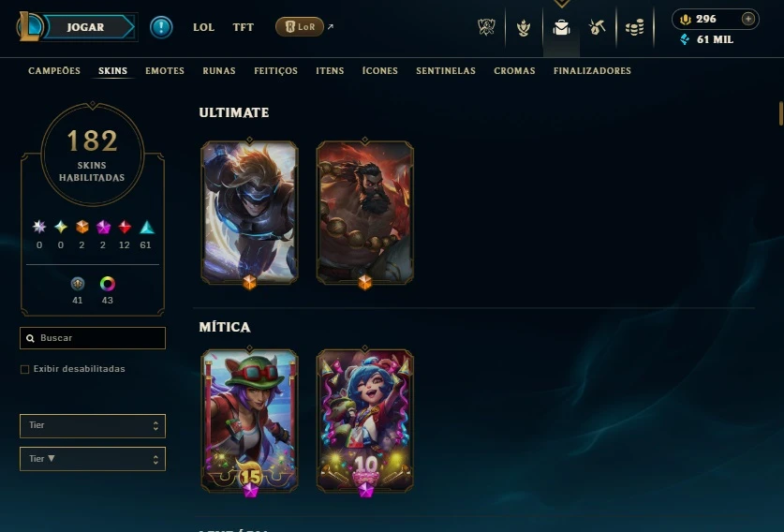Select the Ultimate Ezreal skin card
784x532 pixels.
tap(249, 213)
